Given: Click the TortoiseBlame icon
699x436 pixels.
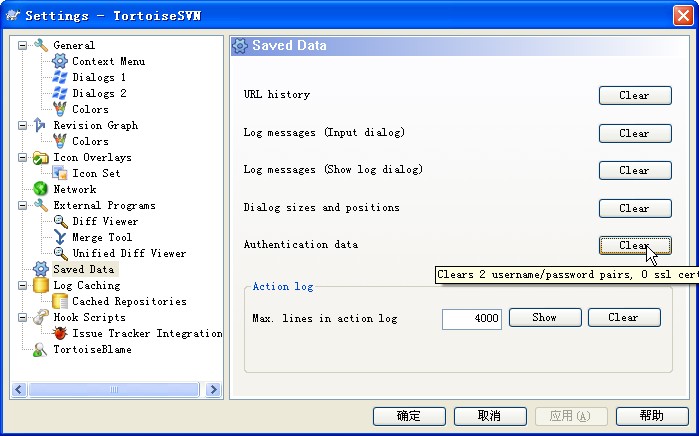Looking at the screenshot, I should coord(40,350).
